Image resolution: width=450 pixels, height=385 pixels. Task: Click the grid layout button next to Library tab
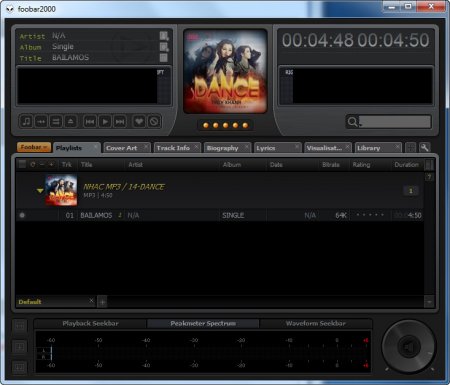point(411,148)
